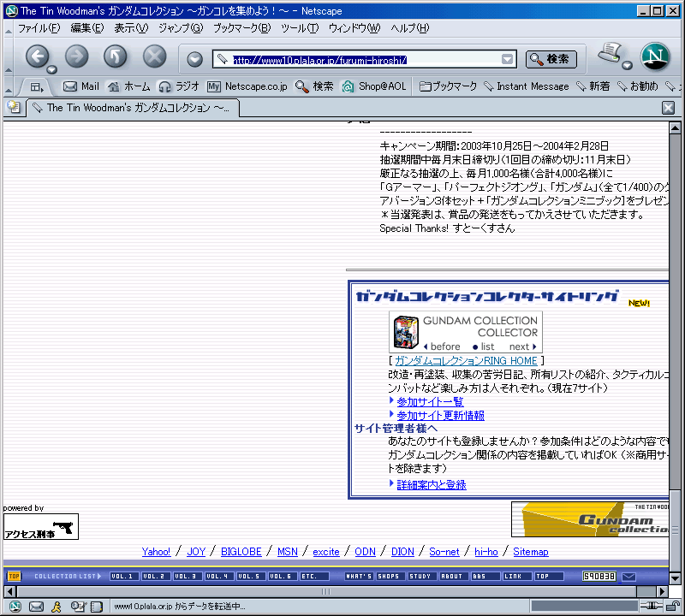The width and height of the screenshot is (685, 616).
Task: Open the 表示(V) menu
Action: pos(131,28)
